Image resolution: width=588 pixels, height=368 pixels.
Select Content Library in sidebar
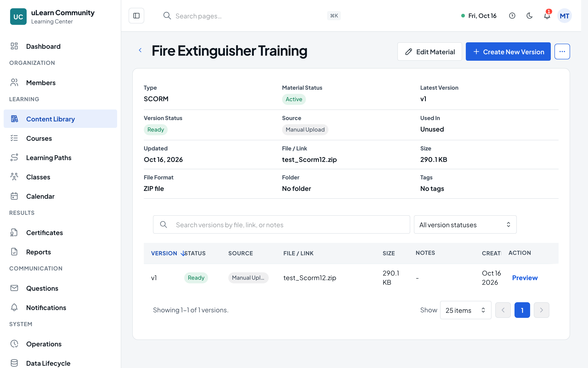[x=60, y=119]
